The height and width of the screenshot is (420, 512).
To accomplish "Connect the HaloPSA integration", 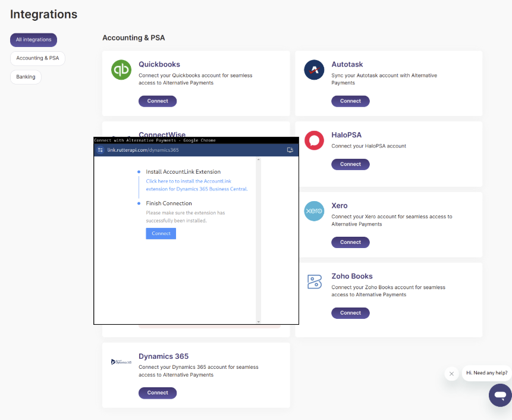I will coord(350,164).
